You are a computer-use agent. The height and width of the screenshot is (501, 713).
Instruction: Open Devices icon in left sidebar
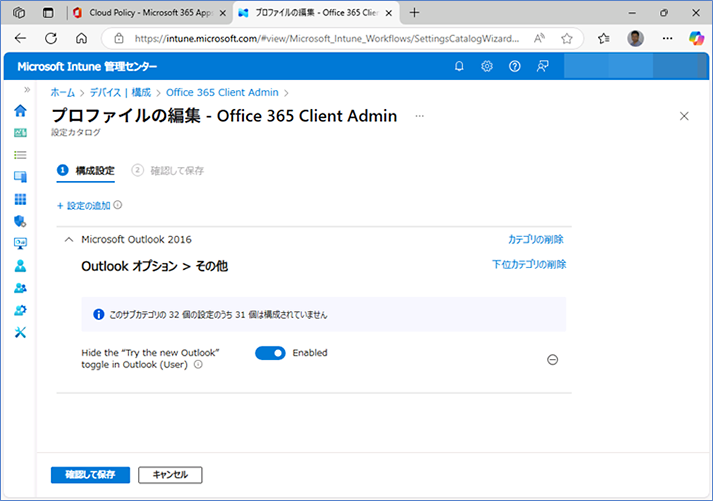coord(20,177)
